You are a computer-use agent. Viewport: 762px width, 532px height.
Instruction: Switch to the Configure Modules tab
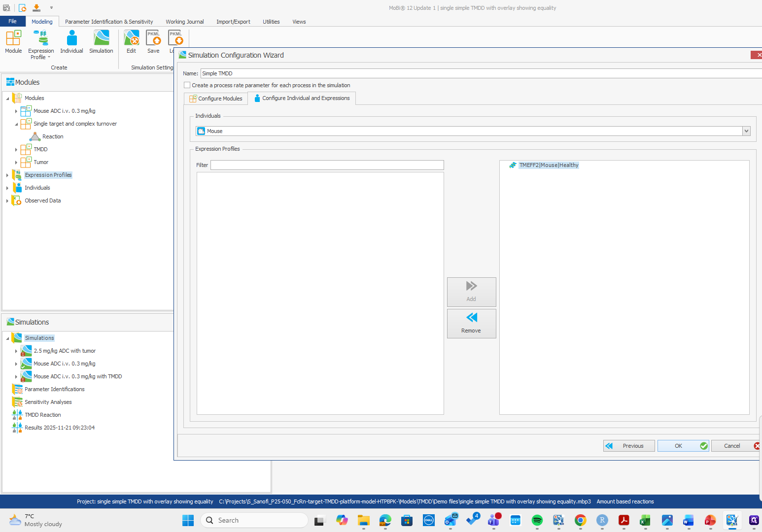[216, 99]
